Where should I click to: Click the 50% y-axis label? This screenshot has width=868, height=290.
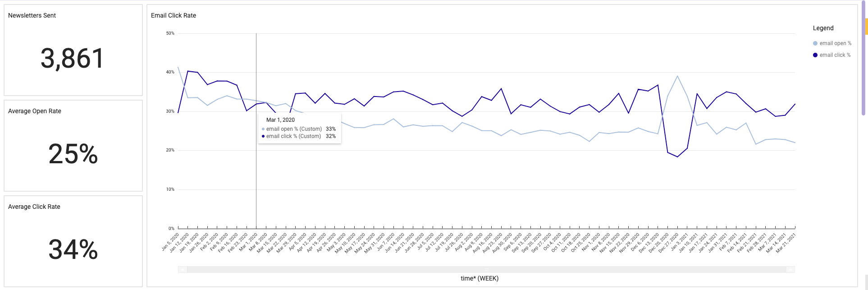click(170, 33)
